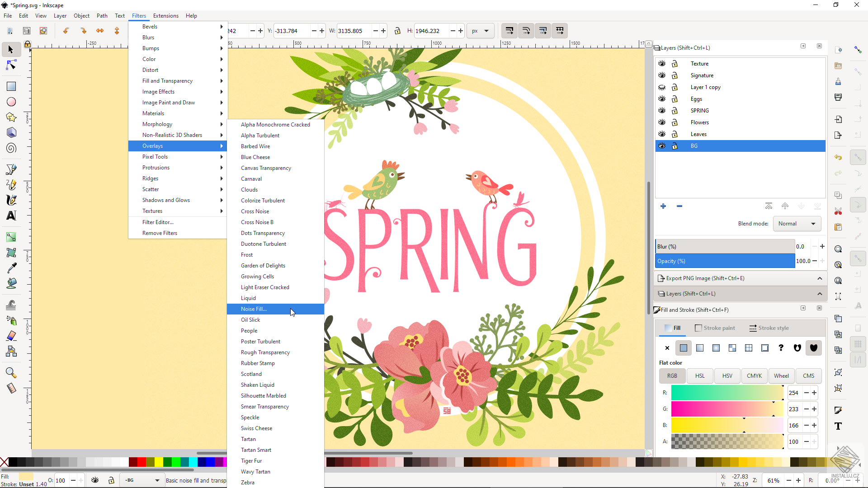Unlock the SPRING layer

675,110
